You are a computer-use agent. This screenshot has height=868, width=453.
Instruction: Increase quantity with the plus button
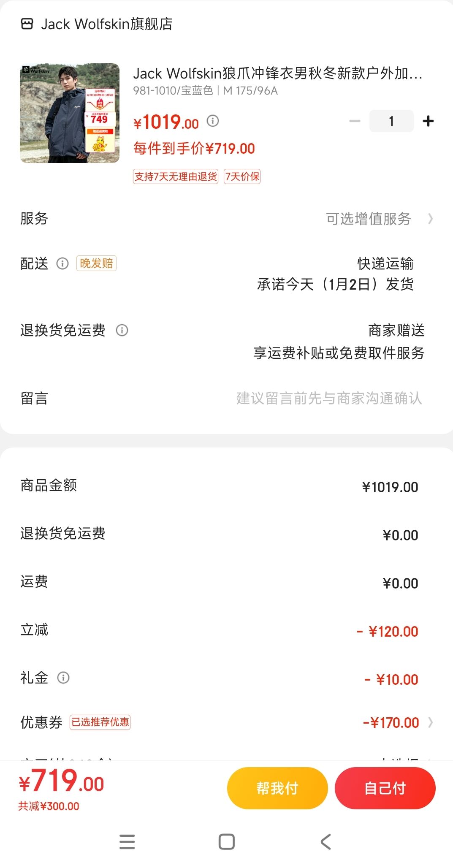tap(428, 121)
